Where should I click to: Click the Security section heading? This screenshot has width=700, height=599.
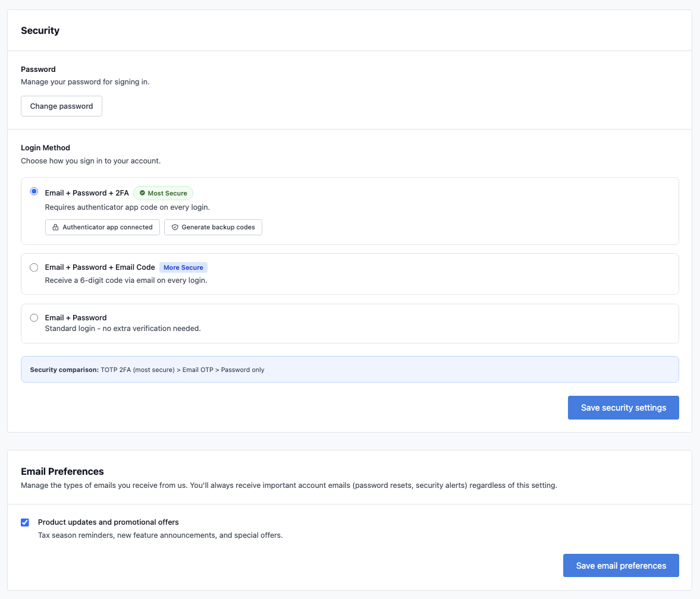[x=40, y=30]
